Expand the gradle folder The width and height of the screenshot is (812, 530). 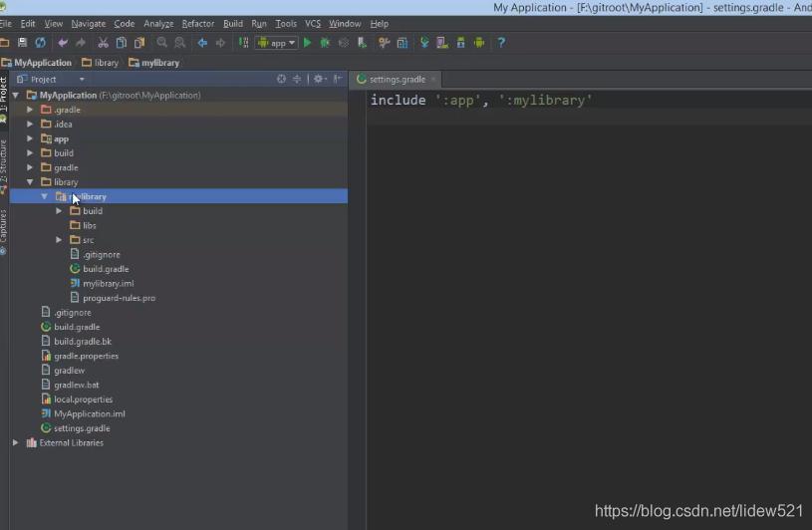30,167
